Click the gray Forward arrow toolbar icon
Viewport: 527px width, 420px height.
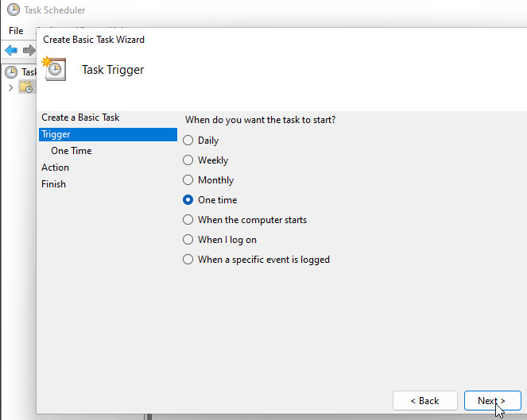[29, 50]
